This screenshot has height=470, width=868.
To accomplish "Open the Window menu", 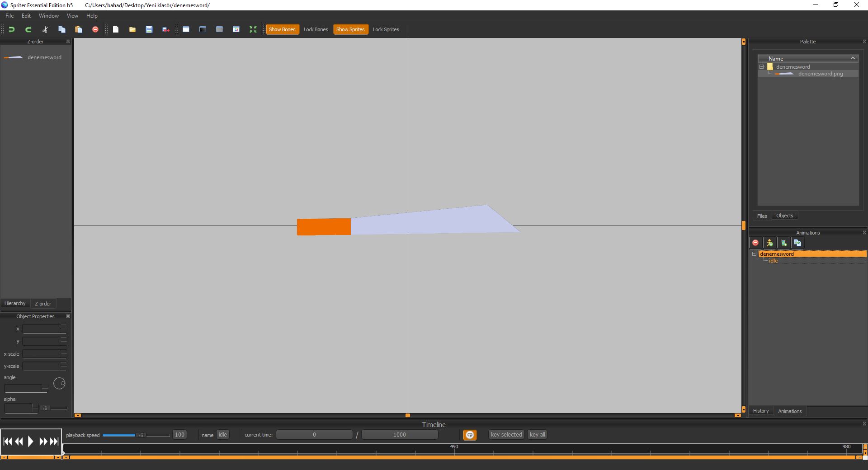I will (x=49, y=16).
